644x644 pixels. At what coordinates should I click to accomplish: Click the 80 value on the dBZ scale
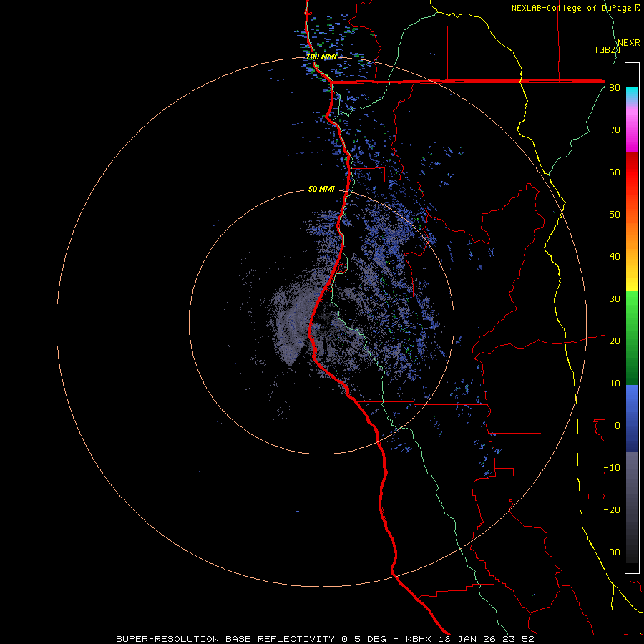click(615, 88)
